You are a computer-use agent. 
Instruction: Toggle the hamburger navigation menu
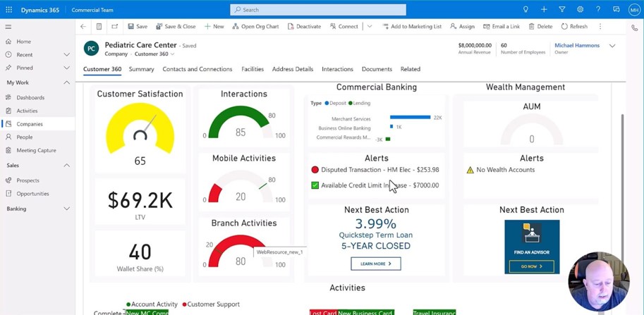click(x=8, y=27)
